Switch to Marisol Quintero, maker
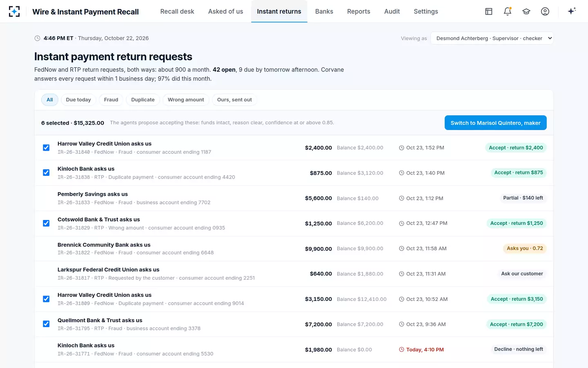This screenshot has height=368, width=588. (x=495, y=123)
